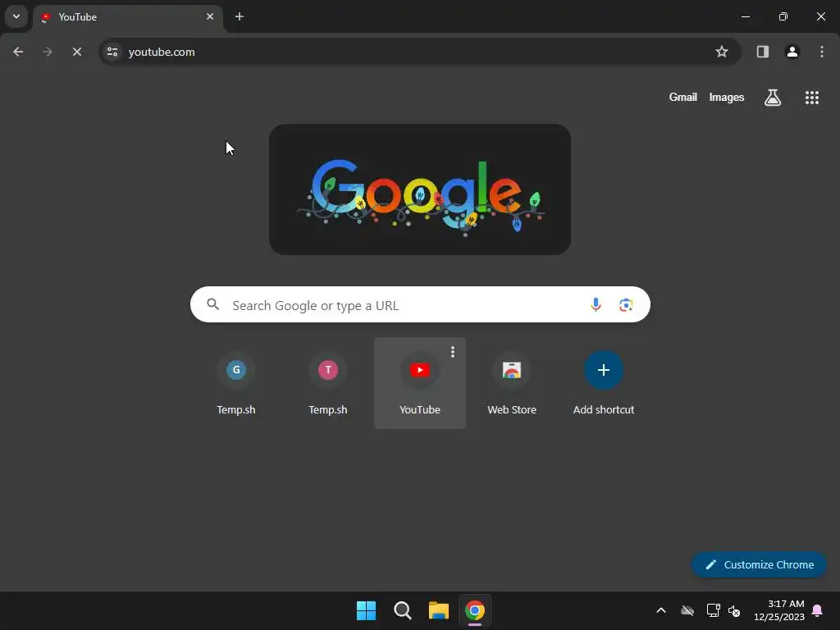Click the Customize Chrome button

tap(759, 564)
